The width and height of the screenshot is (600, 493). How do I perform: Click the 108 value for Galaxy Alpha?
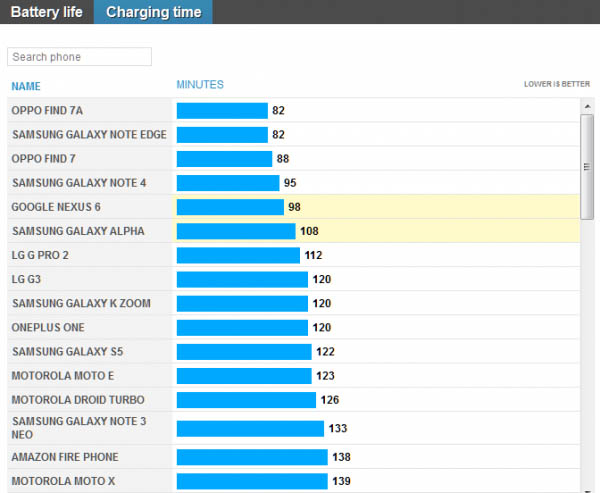tap(309, 231)
